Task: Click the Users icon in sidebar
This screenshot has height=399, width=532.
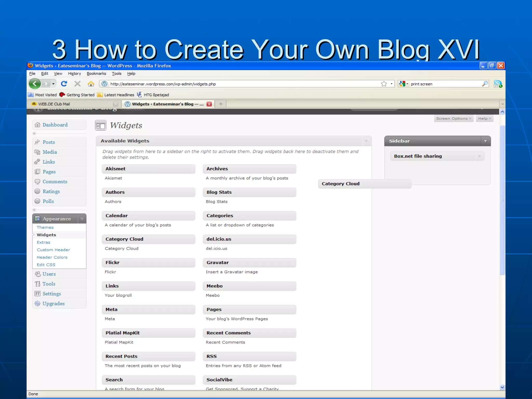Action: pos(38,274)
